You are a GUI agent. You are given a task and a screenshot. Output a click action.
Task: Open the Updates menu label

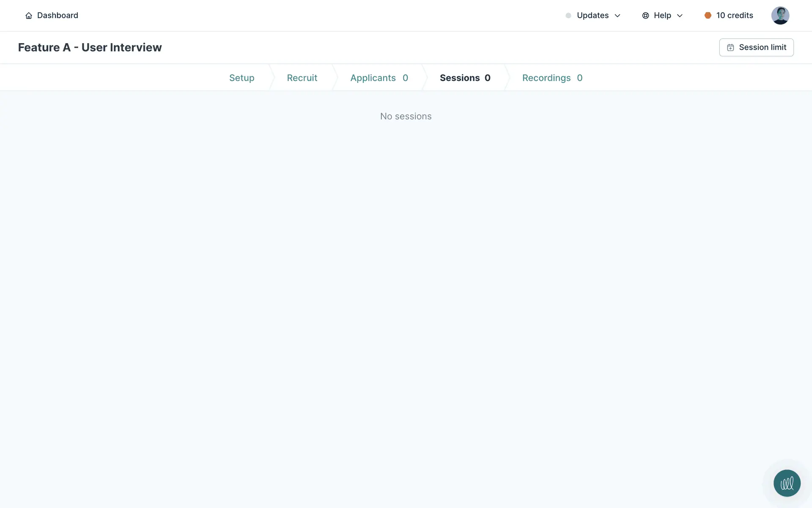click(593, 16)
